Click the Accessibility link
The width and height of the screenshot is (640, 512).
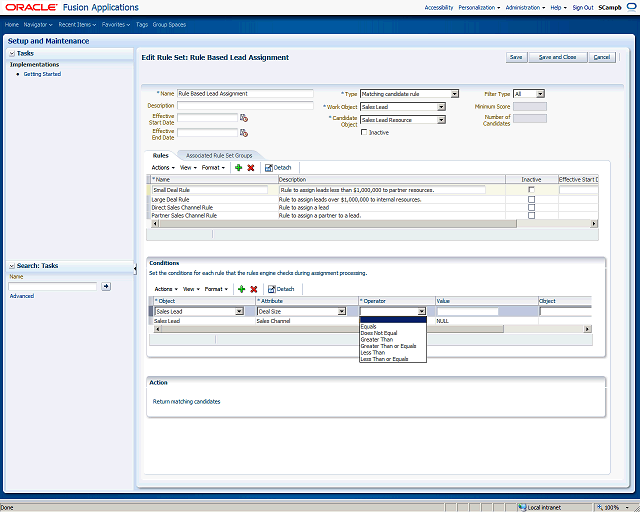[x=439, y=7]
